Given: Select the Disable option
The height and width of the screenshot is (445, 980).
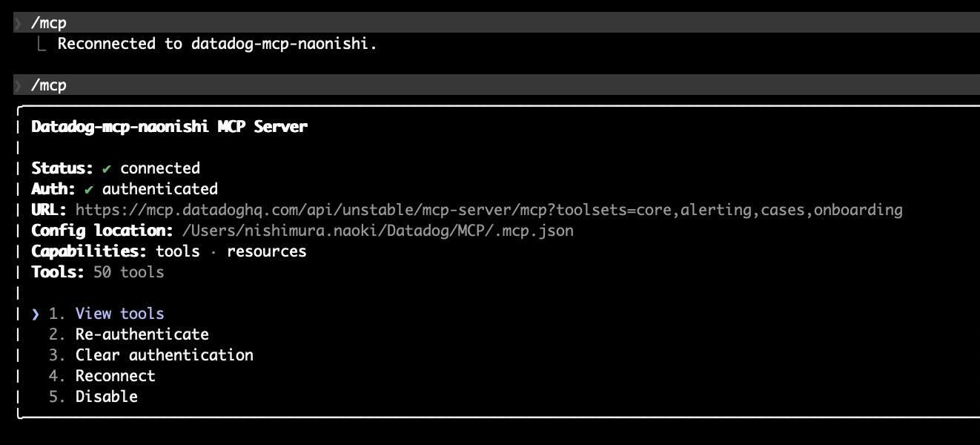Looking at the screenshot, I should (106, 396).
